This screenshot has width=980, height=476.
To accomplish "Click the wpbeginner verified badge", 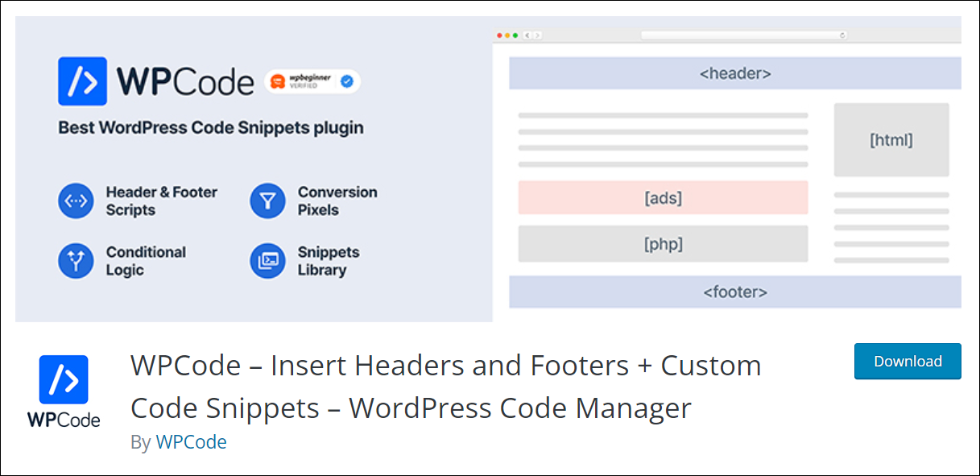I will (312, 81).
